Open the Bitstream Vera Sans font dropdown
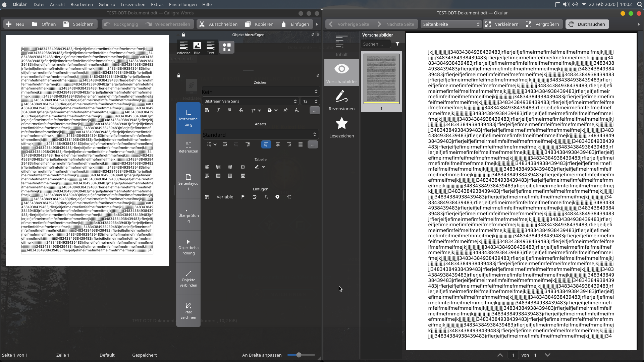 (250, 101)
